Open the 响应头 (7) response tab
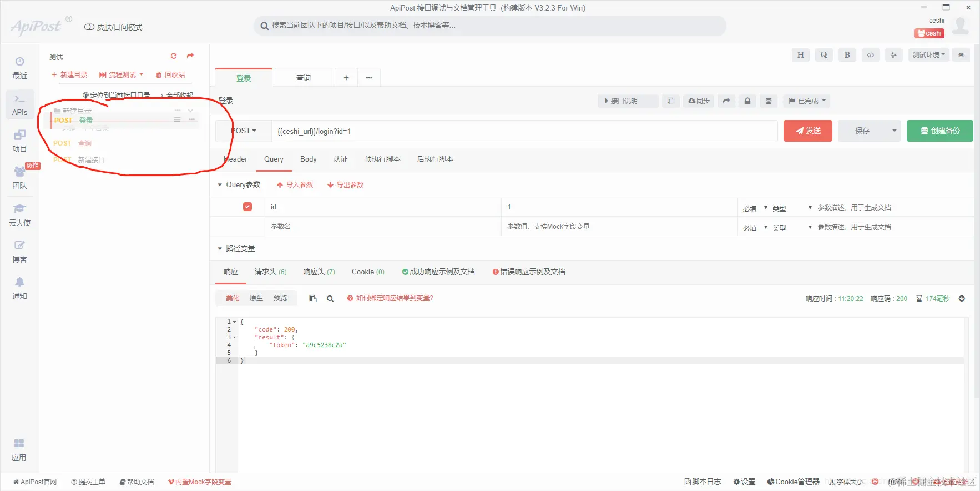980x491 pixels. pyautogui.click(x=319, y=272)
